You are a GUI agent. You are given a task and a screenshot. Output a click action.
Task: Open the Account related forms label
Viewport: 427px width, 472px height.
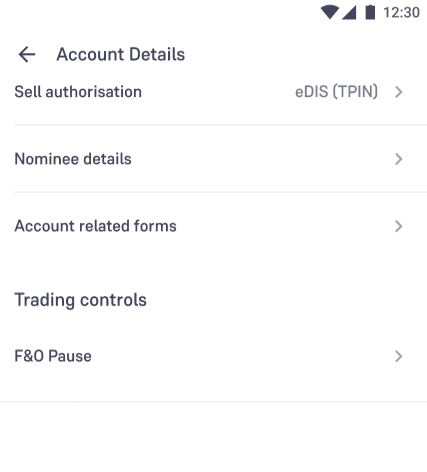click(x=95, y=226)
